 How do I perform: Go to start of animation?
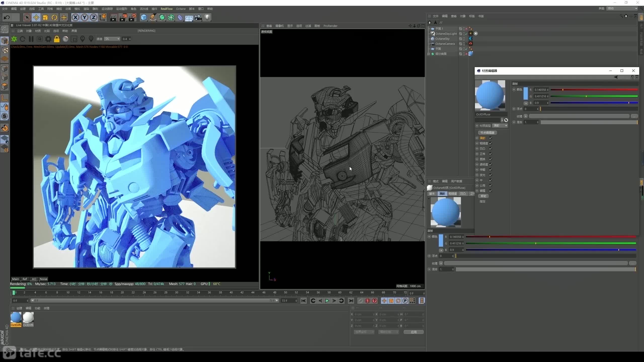point(304,301)
